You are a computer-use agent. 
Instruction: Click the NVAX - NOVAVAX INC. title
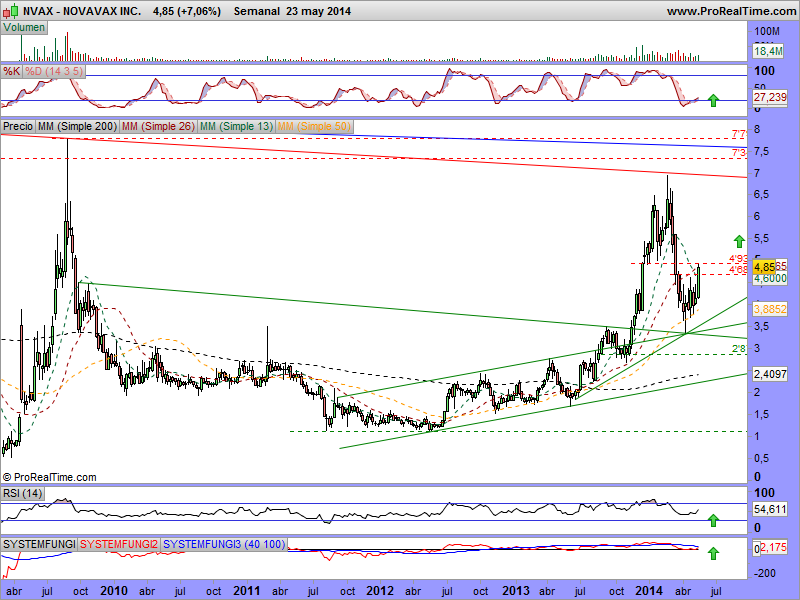(82, 11)
